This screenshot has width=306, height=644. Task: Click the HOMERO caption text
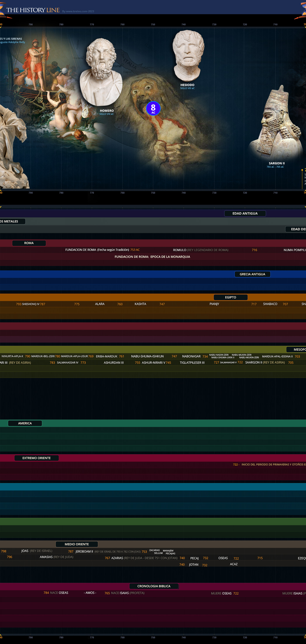tap(107, 111)
